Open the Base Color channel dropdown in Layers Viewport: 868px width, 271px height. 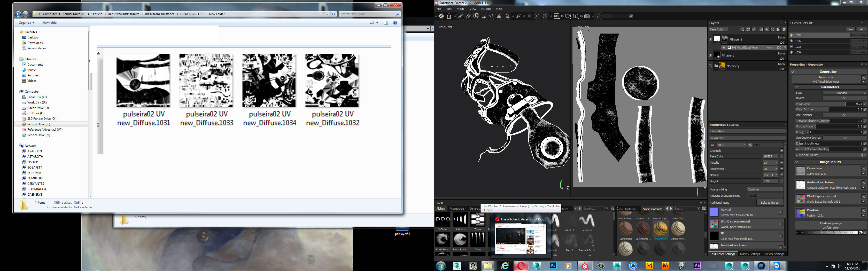pyautogui.click(x=718, y=30)
